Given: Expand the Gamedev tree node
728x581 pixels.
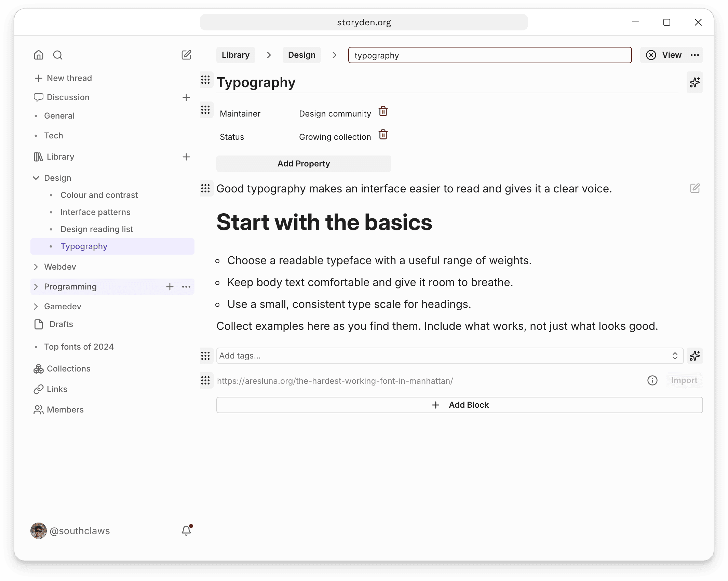Looking at the screenshot, I should pos(36,307).
